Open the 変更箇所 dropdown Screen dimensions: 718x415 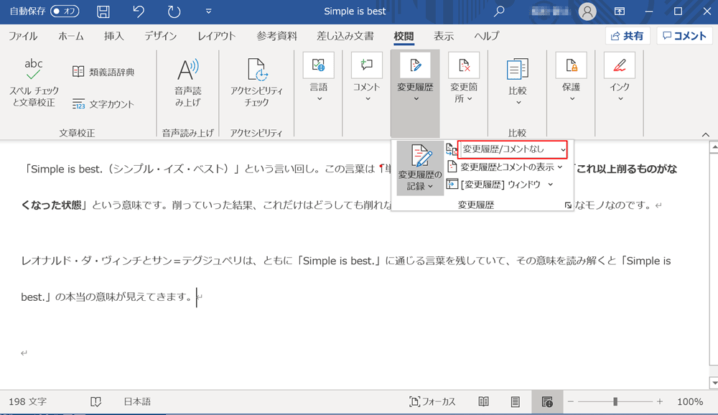tap(463, 78)
